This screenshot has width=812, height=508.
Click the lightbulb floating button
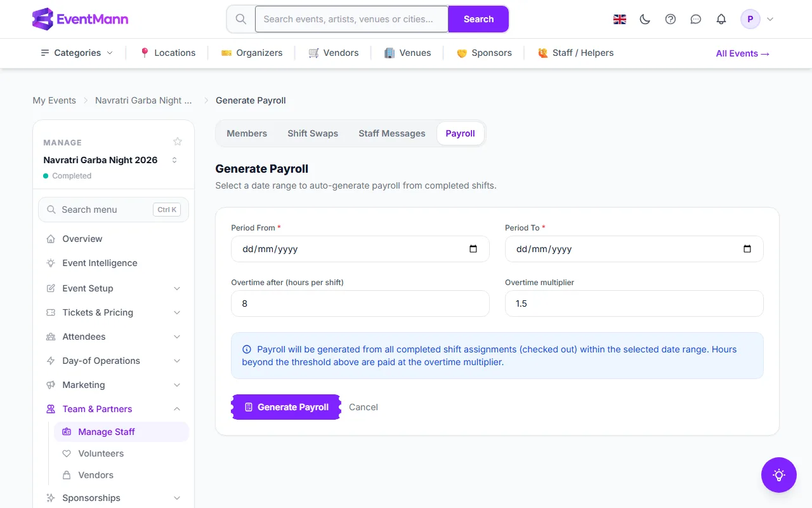click(779, 475)
